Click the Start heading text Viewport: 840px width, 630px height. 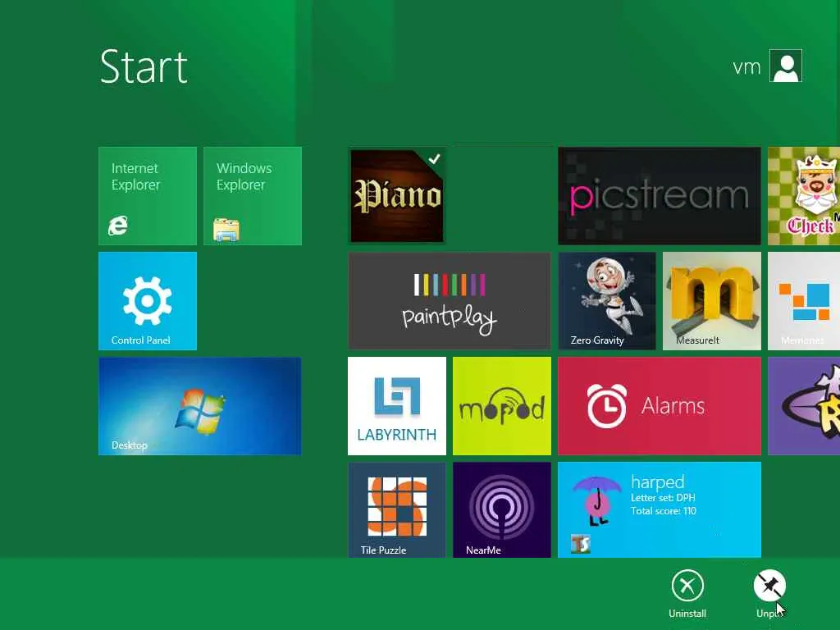coord(144,67)
